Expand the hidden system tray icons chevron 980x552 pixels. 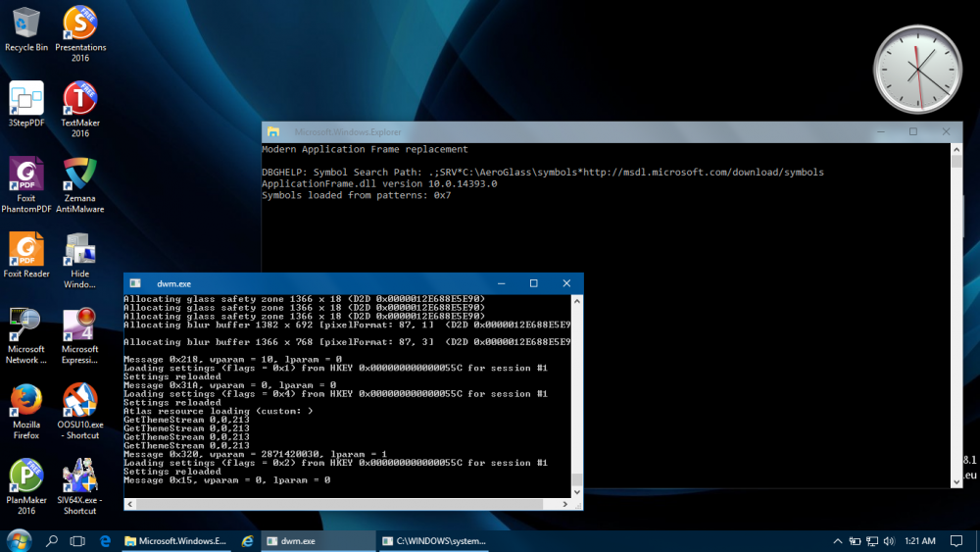(x=836, y=541)
